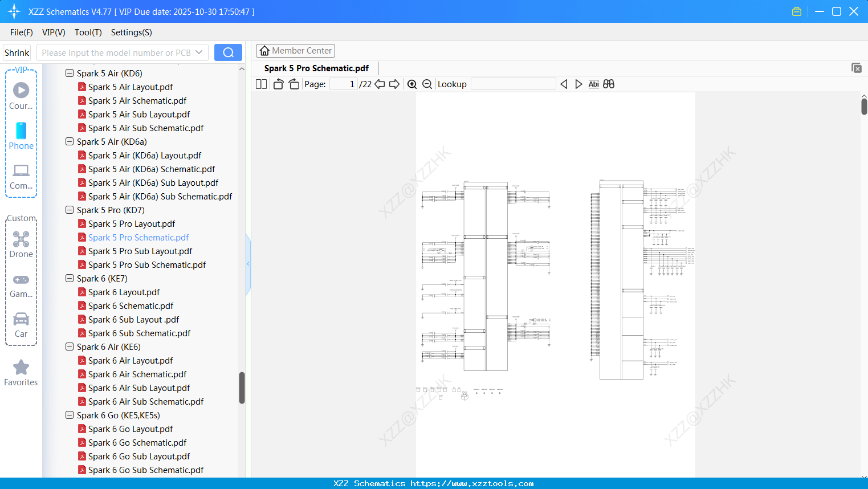Rotate the schematic page counterclockwise
Viewport: 868px width, 489px height.
click(278, 84)
